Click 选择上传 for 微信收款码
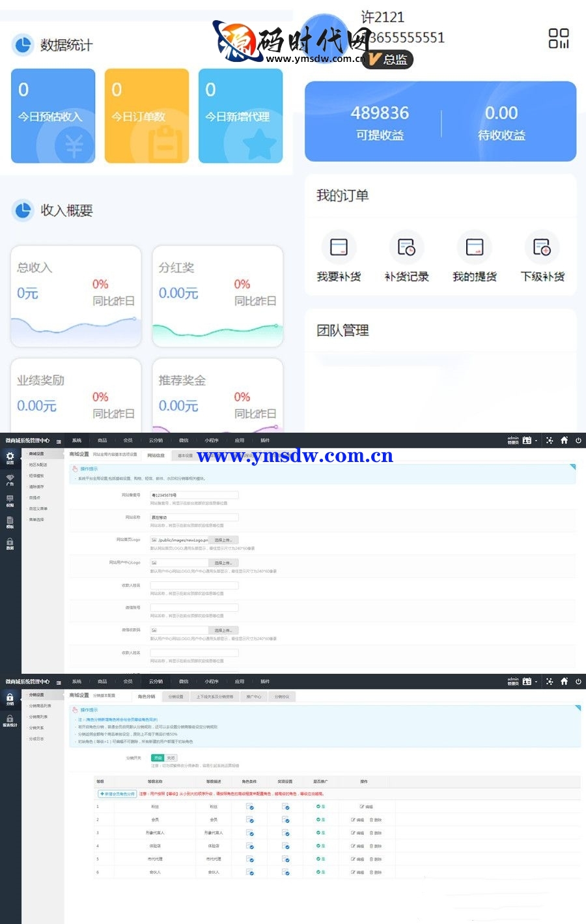The height and width of the screenshot is (924, 586). pyautogui.click(x=223, y=630)
